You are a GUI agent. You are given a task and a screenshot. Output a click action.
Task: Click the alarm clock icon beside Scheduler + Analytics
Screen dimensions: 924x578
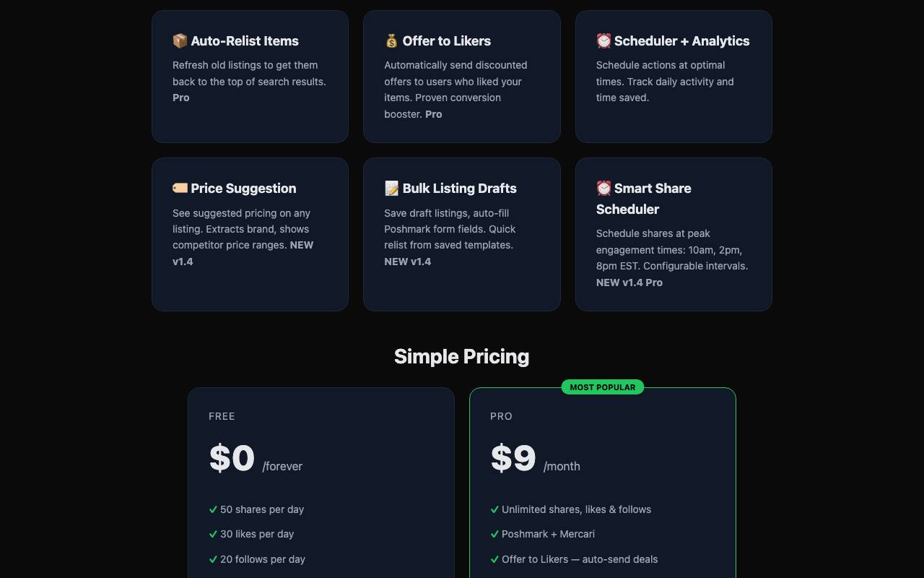603,41
